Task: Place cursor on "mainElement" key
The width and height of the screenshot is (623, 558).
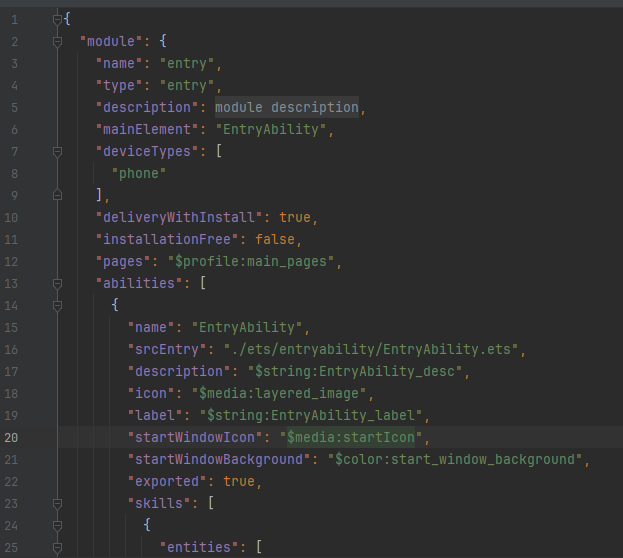Action: point(147,129)
